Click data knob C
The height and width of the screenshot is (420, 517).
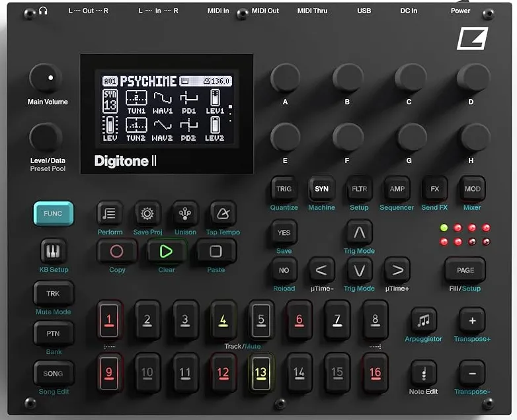click(x=410, y=79)
